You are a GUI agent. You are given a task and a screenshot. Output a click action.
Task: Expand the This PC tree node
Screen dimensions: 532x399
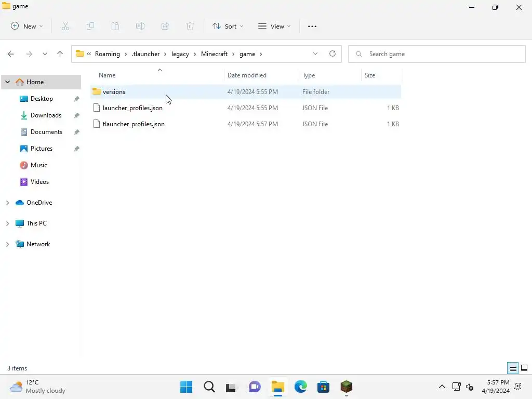coord(7,223)
